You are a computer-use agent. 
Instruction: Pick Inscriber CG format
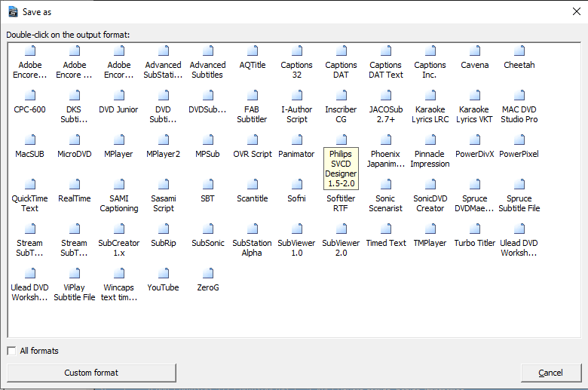(341, 107)
